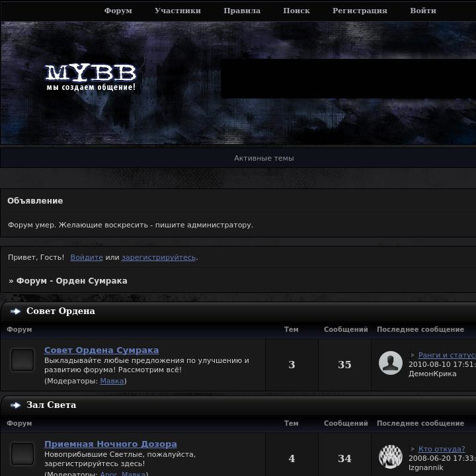Open moderator Мавка under Совет Ордена Сумрака

tap(112, 381)
